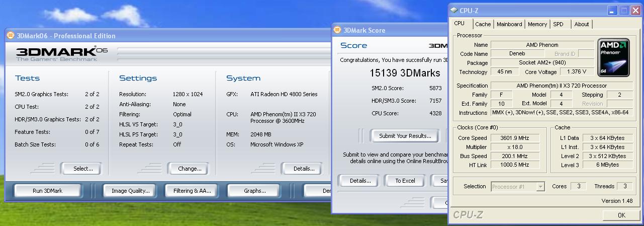
Task: Switch to the Cache tab
Action: 483,24
